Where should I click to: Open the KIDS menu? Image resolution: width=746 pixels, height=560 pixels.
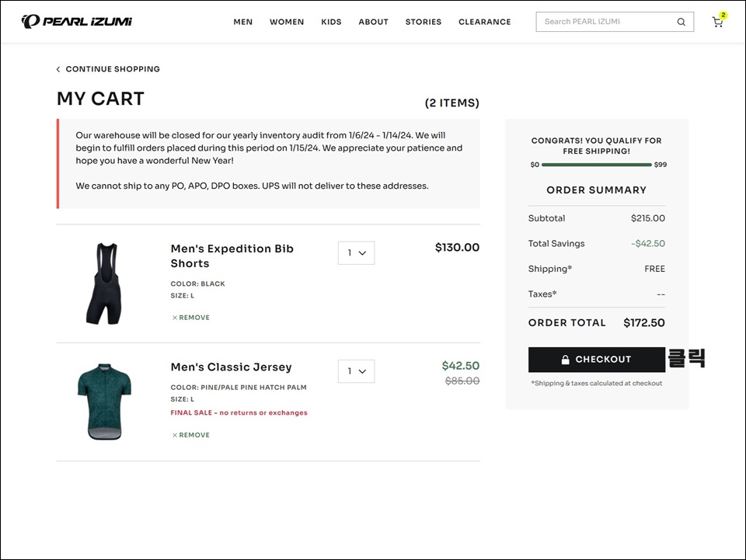(x=331, y=22)
